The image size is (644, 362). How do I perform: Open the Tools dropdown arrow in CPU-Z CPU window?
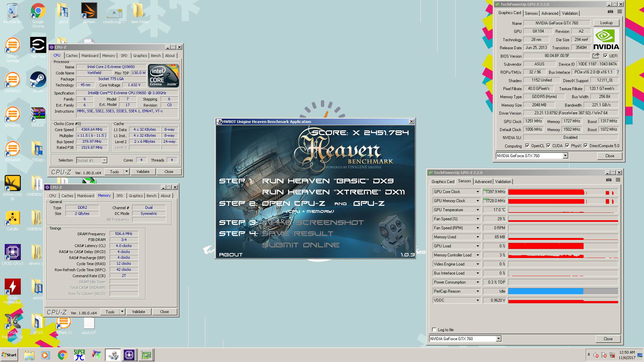tap(126, 172)
